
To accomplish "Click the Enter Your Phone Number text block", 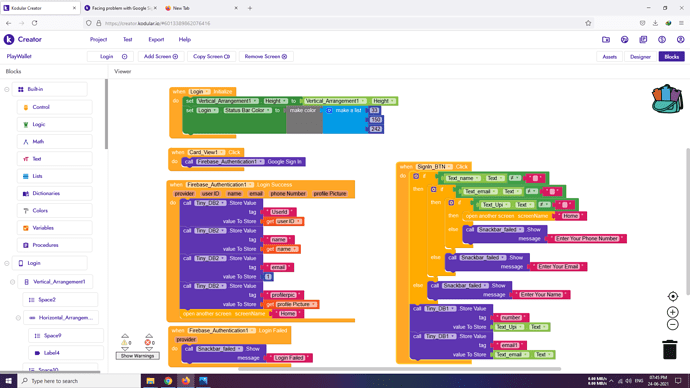I will [x=587, y=238].
